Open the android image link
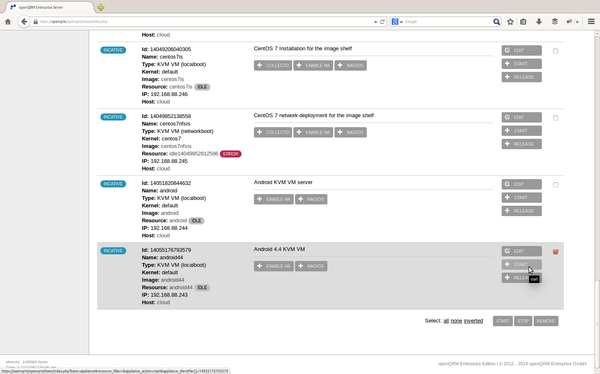The image size is (600, 374). point(170,213)
